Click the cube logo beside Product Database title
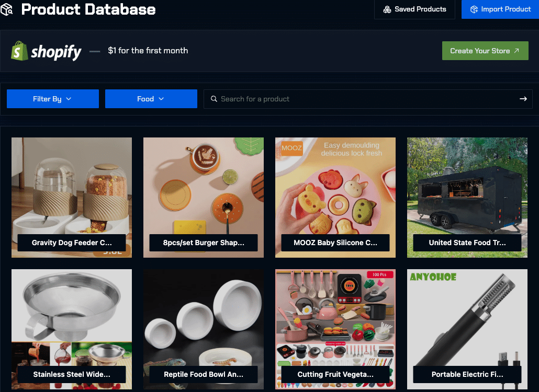The height and width of the screenshot is (392, 539). tap(7, 9)
